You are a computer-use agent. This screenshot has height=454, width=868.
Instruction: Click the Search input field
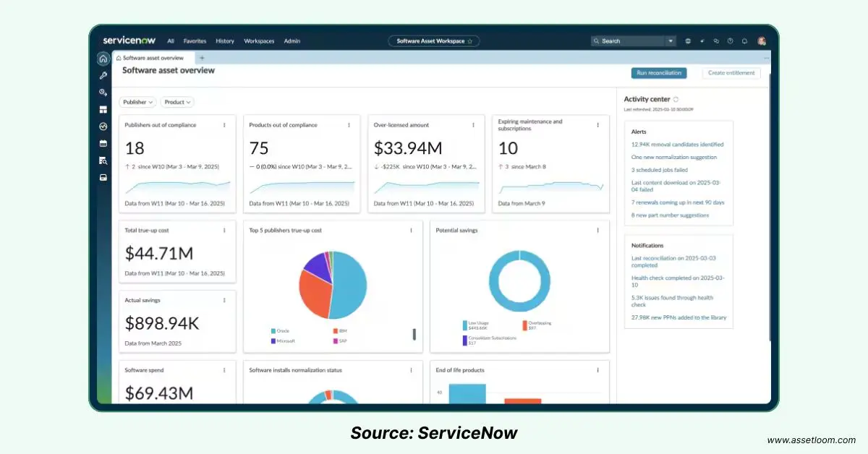628,41
